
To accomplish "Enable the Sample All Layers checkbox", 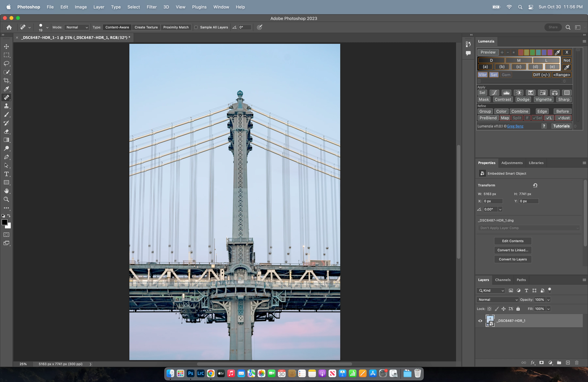I will click(x=196, y=27).
